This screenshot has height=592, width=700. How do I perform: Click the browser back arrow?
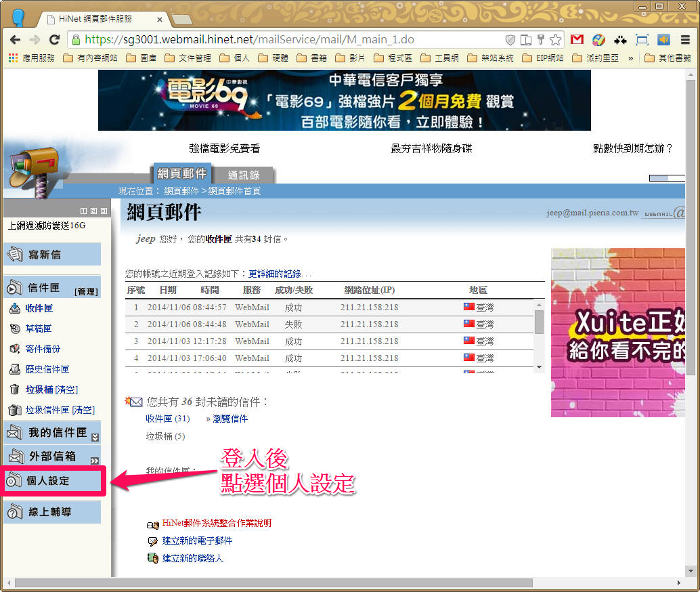click(15, 40)
